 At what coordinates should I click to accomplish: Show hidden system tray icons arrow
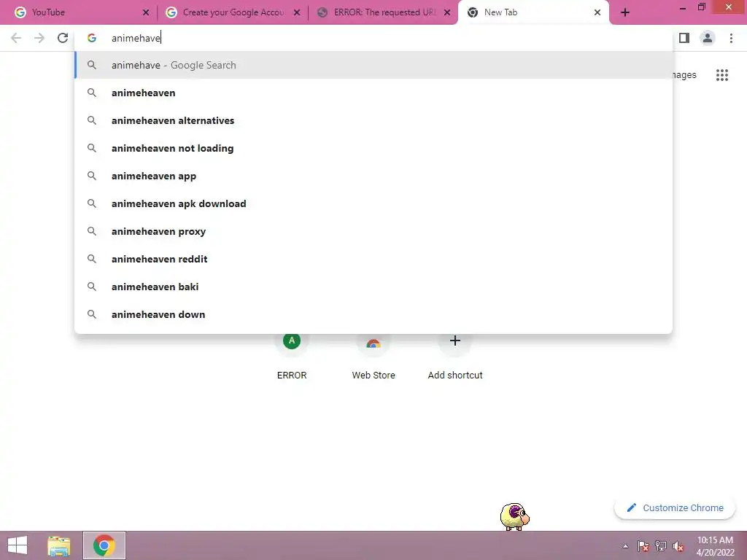[x=625, y=547]
